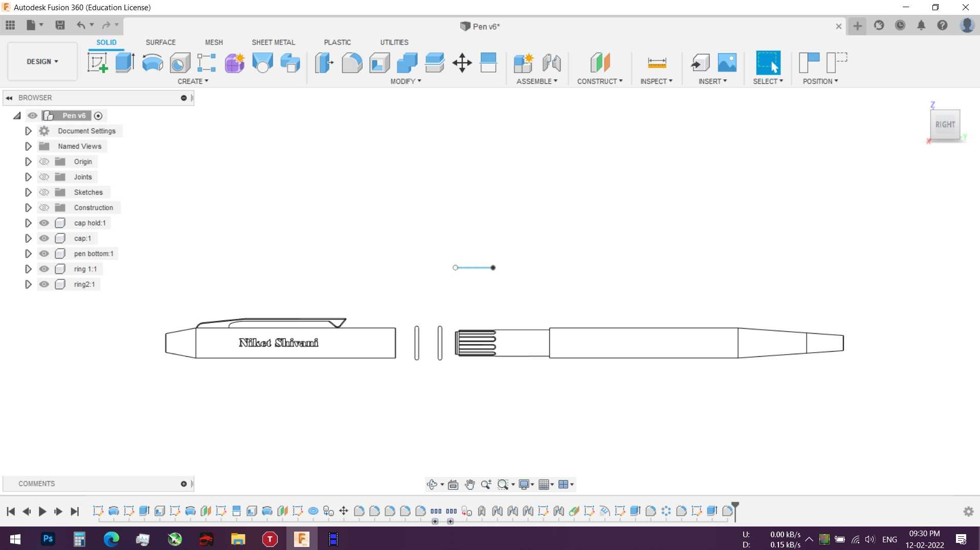The height and width of the screenshot is (550, 980).
Task: Open the CONSTRUCT dropdown menu
Action: [x=600, y=81]
